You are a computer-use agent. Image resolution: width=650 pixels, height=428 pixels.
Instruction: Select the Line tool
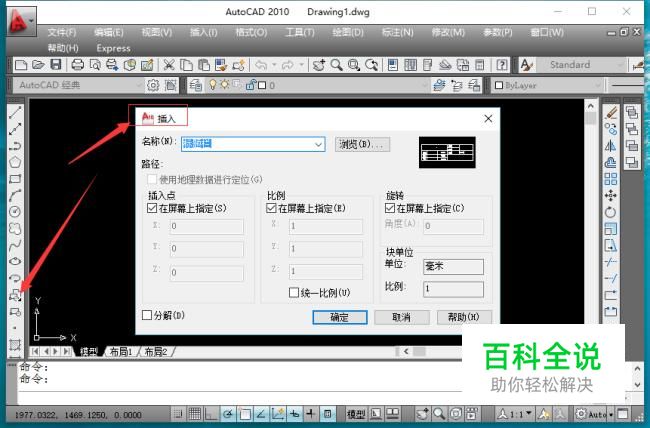point(15,112)
